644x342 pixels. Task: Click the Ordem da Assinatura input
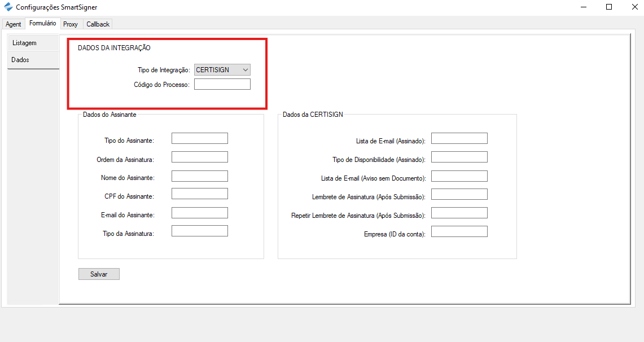(x=199, y=157)
